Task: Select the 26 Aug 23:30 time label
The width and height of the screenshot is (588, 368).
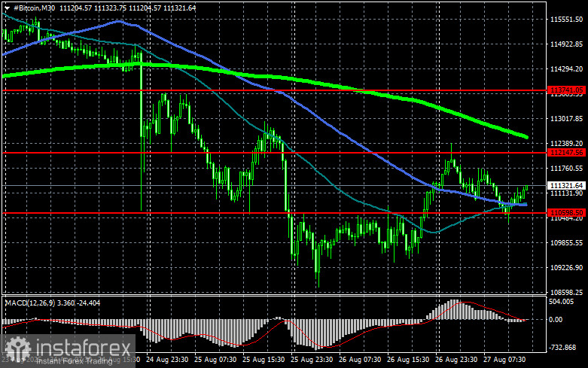Action: [456, 360]
